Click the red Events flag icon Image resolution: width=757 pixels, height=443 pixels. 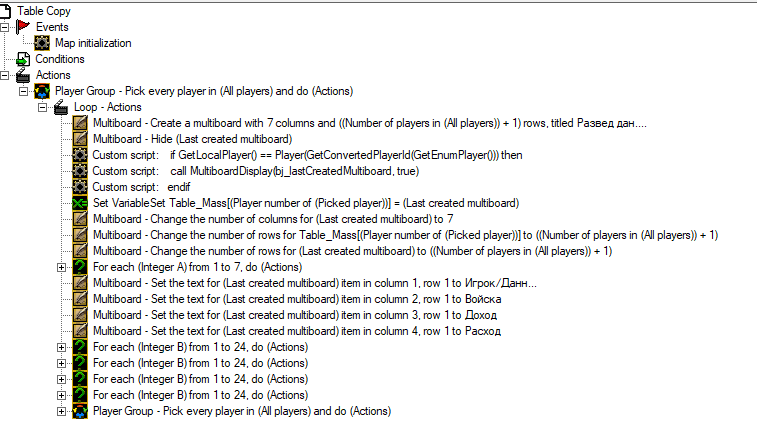point(24,27)
